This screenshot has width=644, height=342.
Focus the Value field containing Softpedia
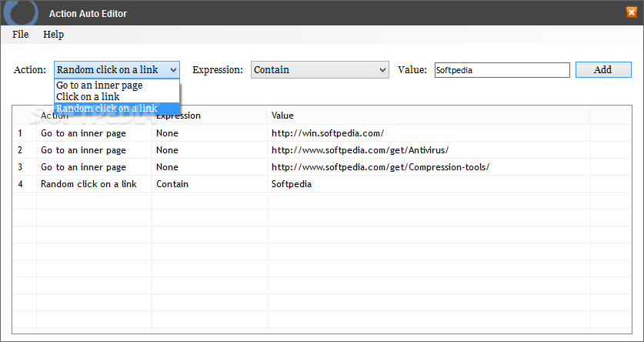click(502, 70)
